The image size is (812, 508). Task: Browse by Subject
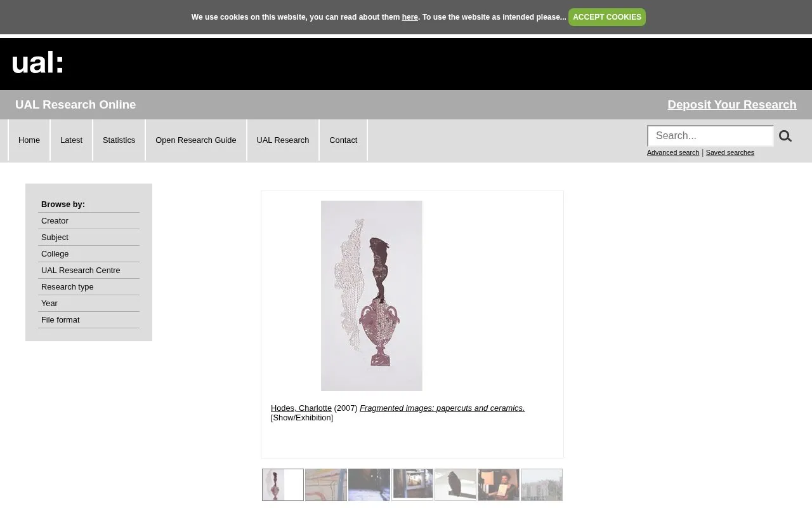(x=89, y=237)
